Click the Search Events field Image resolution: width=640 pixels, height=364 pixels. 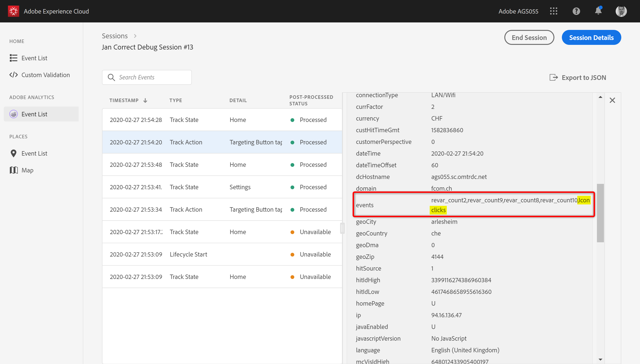[150, 77]
